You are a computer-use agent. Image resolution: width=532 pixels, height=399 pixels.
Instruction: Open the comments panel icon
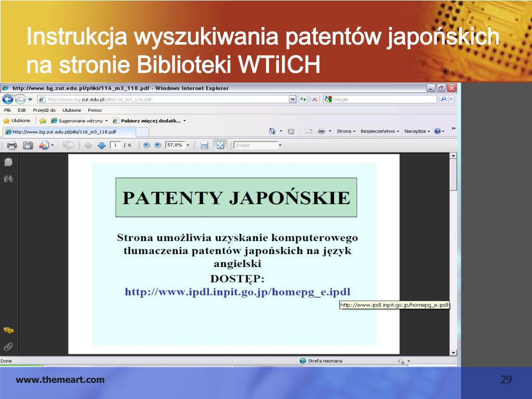(8, 330)
